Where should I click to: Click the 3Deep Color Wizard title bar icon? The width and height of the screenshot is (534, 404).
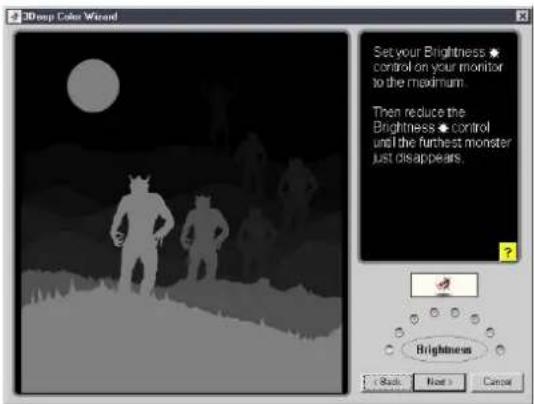pos(15,16)
